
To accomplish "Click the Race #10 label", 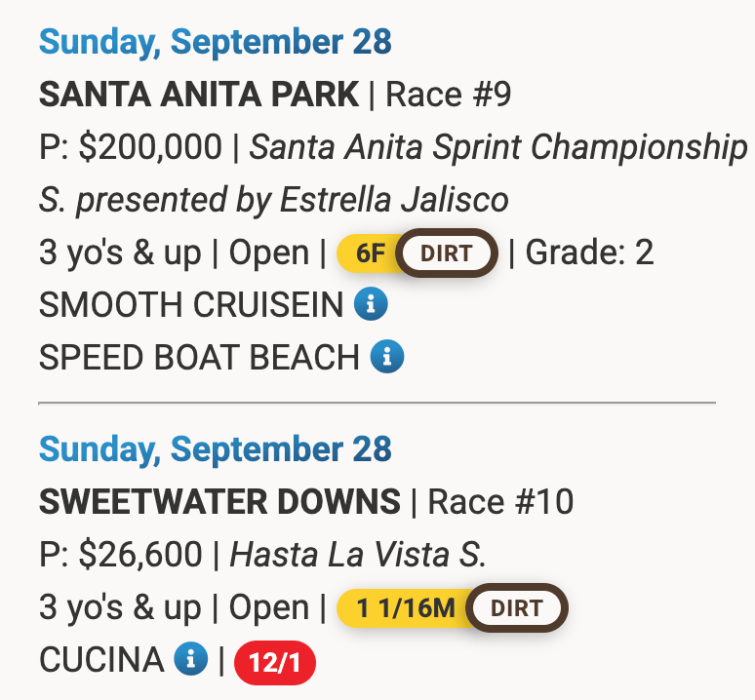I will click(500, 502).
